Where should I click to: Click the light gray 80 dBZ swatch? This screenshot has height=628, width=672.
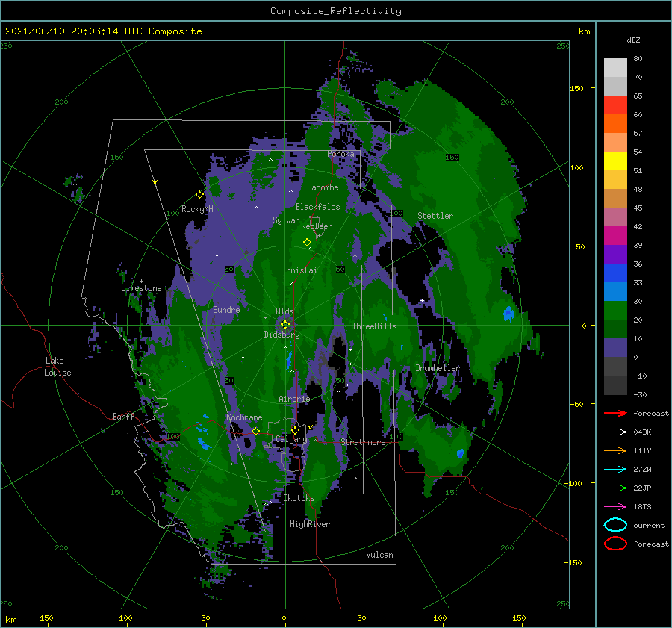615,67
